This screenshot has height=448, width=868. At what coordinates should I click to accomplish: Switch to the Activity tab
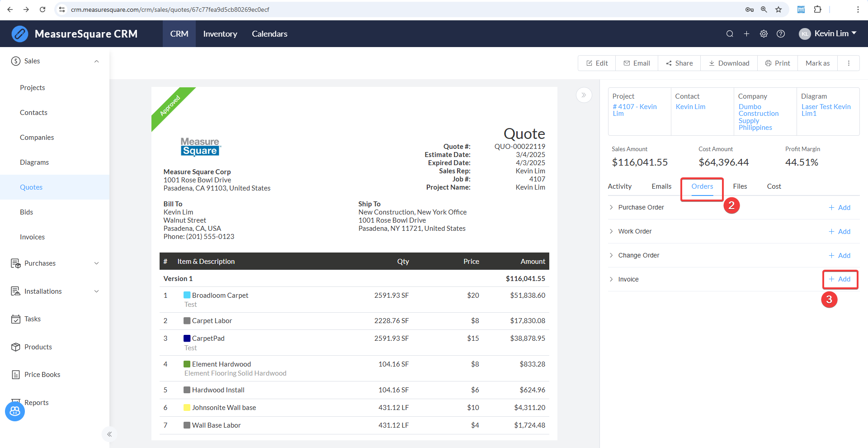(x=619, y=186)
